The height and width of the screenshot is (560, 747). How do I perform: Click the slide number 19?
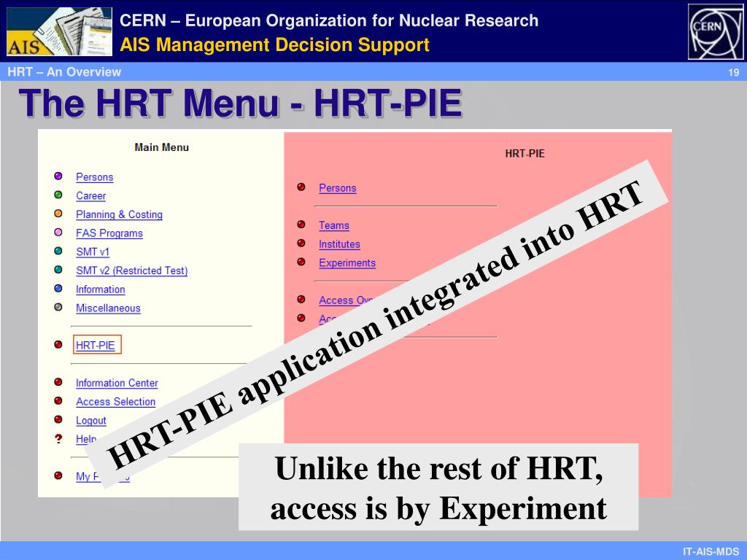point(734,72)
